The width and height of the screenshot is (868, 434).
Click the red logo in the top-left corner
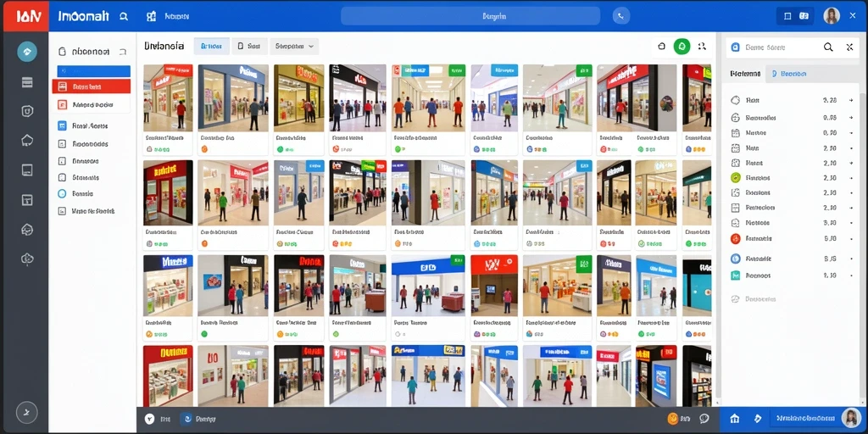[x=25, y=16]
